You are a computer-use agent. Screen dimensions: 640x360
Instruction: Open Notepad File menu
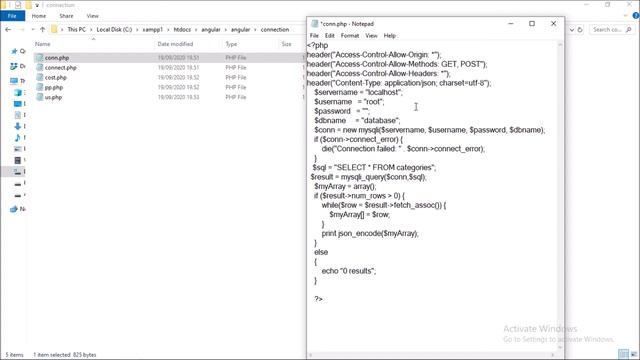314,36
